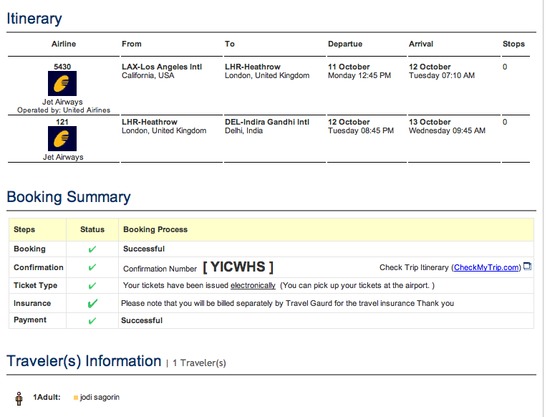Click 'Monday 12:45 PM' departure time
Image resolution: width=560 pixels, height=417 pixels.
pos(359,75)
